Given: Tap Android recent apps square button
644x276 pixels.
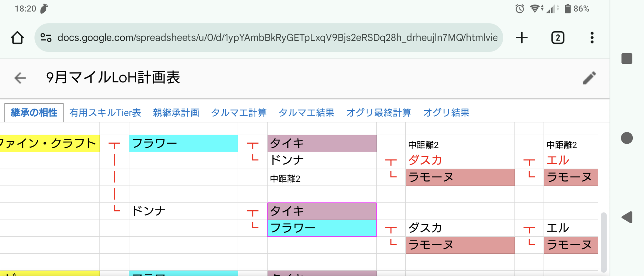Looking at the screenshot, I should 627,59.
